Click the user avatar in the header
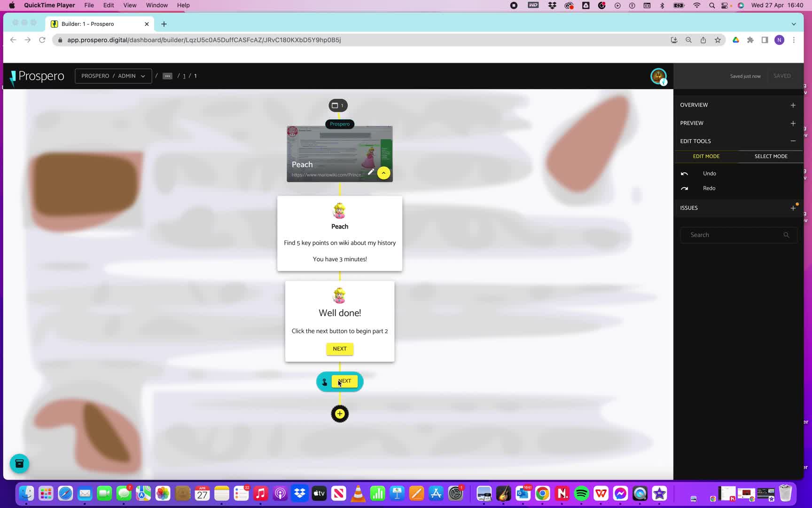Screen dimensions: 812x508 (x=658, y=76)
